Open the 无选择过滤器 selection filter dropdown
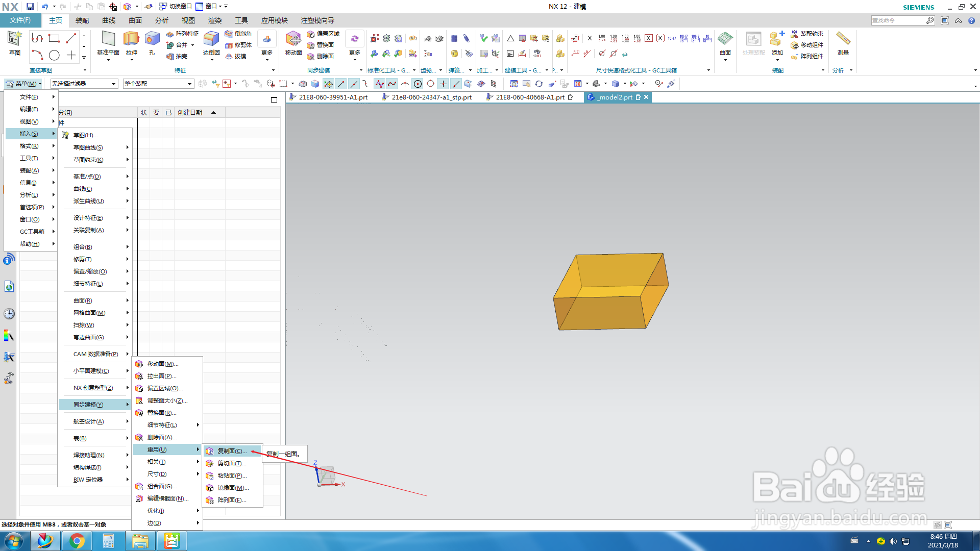This screenshot has height=551, width=980. pyautogui.click(x=84, y=84)
